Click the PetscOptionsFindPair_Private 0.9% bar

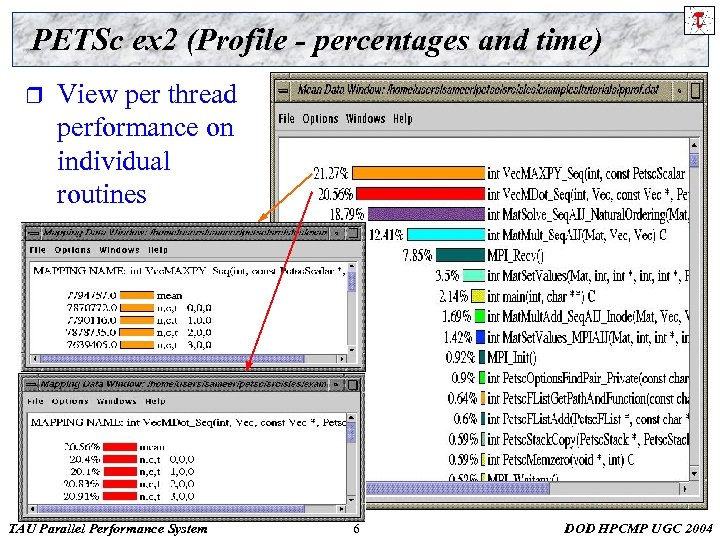coord(482,377)
